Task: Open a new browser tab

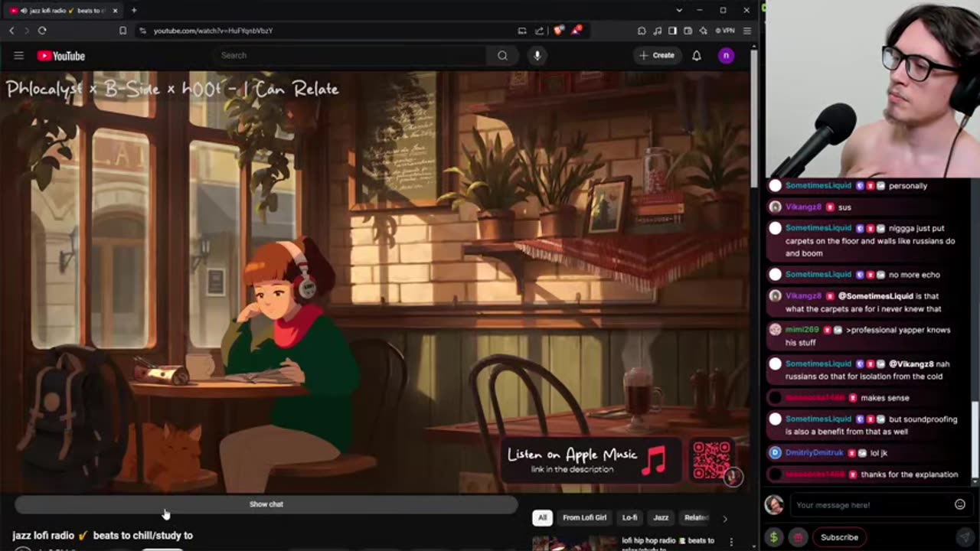Action: click(133, 10)
